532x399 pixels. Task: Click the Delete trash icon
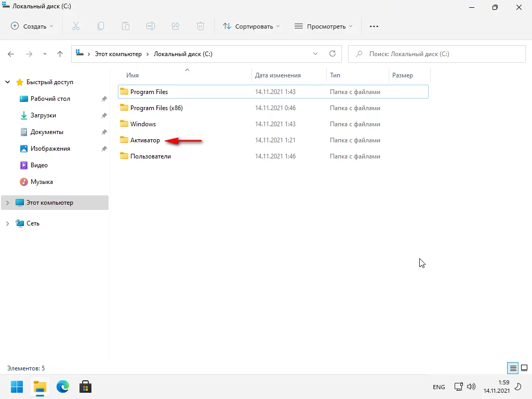pyautogui.click(x=201, y=26)
